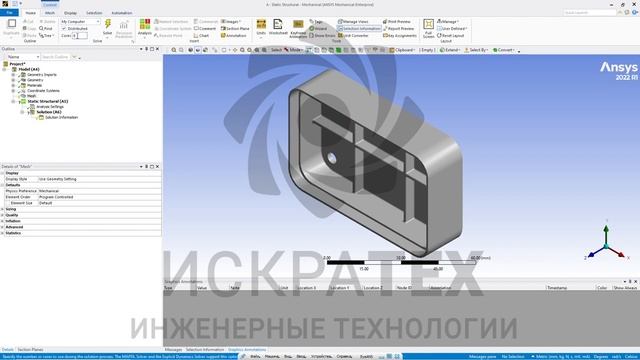Select Analysis Settings in tree
640x360 pixels.
point(50,107)
